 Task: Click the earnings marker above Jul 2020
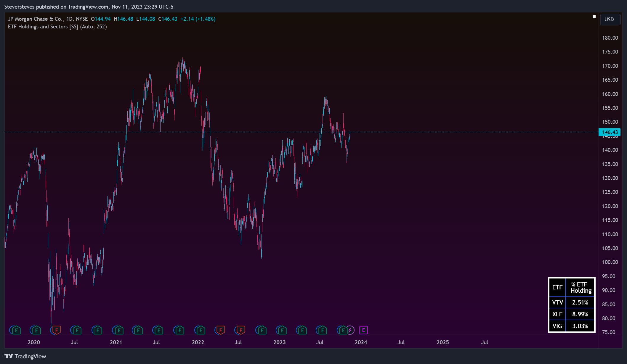pos(77,330)
